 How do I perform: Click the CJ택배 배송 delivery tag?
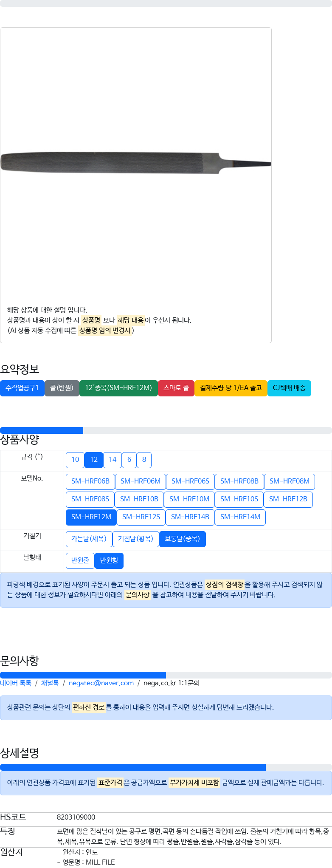pos(289,388)
